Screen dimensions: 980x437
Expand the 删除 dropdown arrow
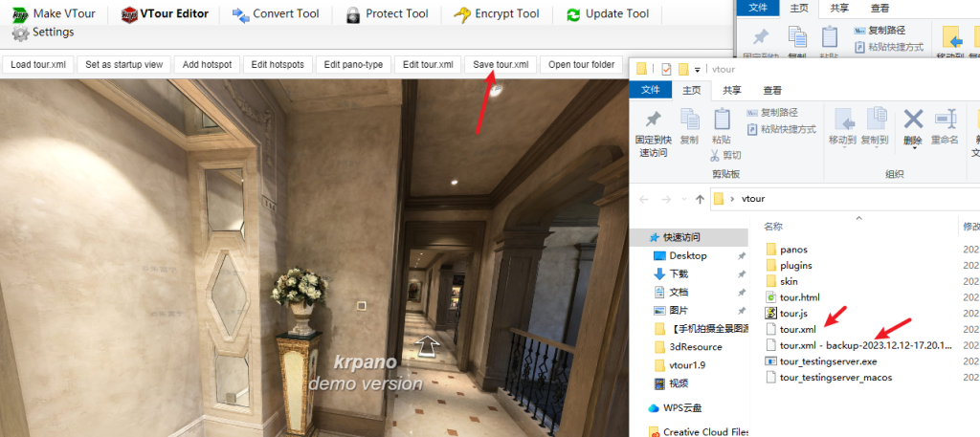point(913,148)
